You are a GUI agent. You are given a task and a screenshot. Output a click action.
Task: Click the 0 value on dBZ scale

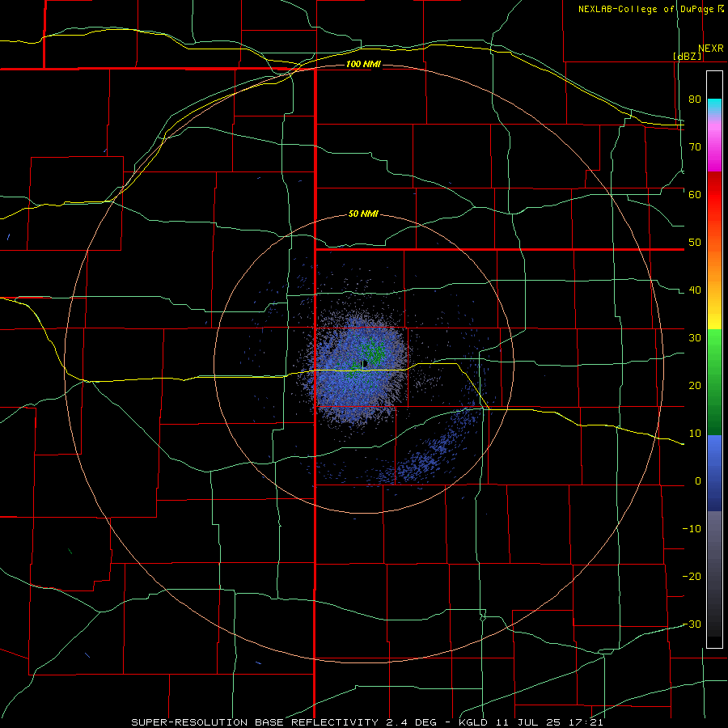point(698,481)
